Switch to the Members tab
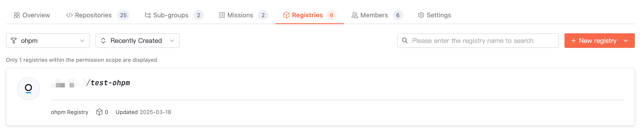 pos(374,15)
